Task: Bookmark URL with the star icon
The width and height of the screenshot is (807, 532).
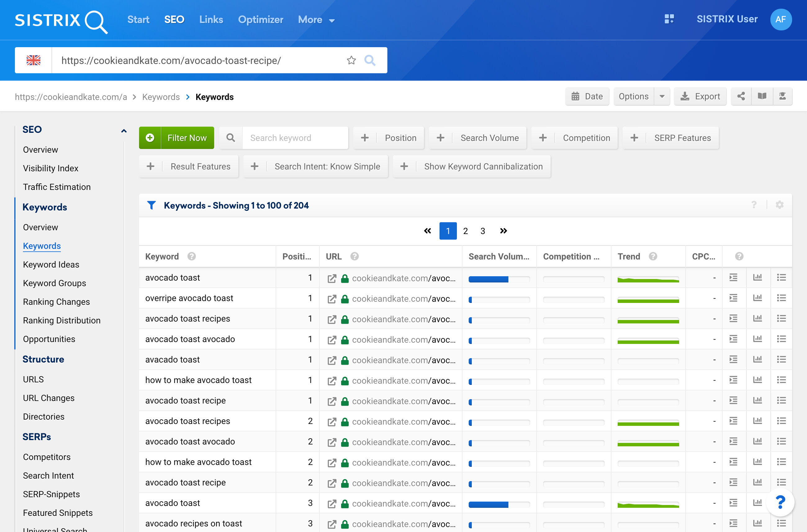Action: [x=351, y=61]
